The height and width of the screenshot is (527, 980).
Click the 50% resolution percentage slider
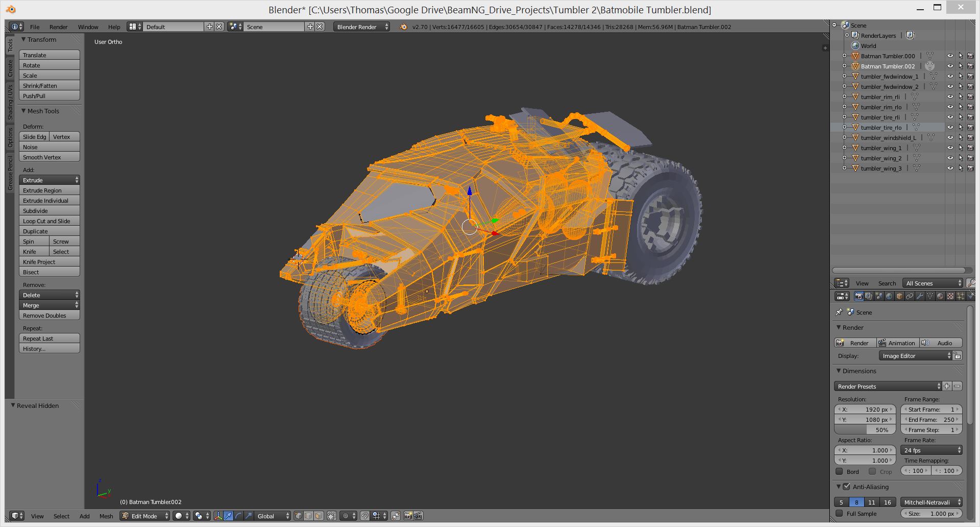[865, 429]
